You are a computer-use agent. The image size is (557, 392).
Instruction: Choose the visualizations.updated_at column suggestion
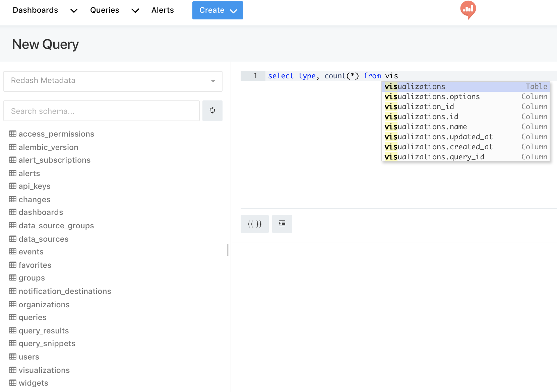(466, 137)
